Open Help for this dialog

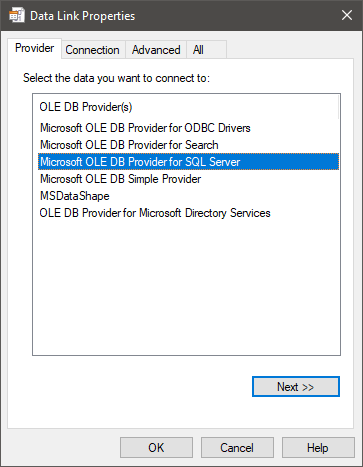tap(318, 448)
